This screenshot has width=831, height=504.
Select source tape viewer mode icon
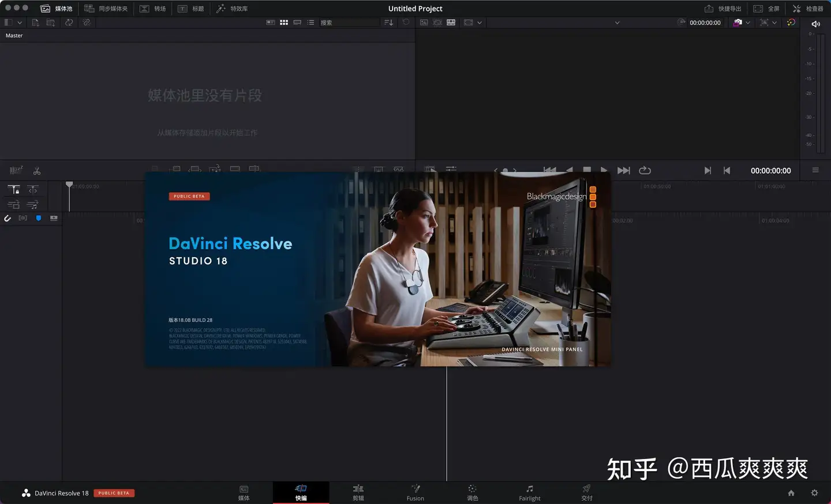(437, 22)
